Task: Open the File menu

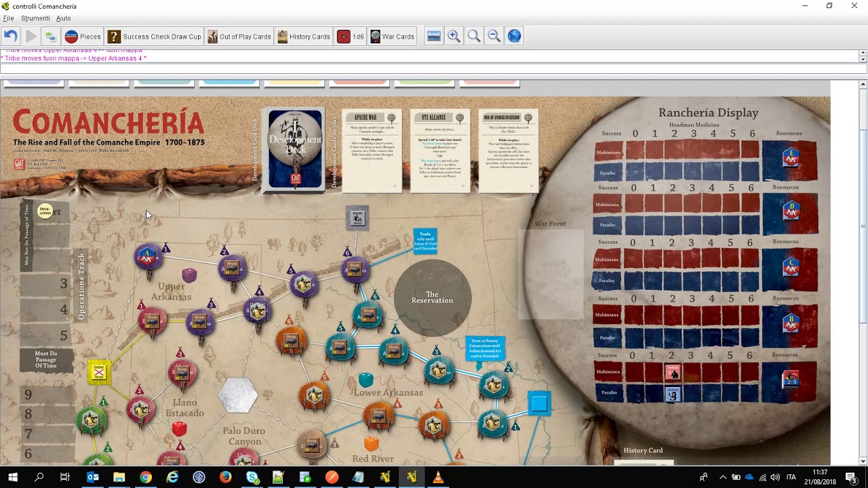Action: coord(9,18)
